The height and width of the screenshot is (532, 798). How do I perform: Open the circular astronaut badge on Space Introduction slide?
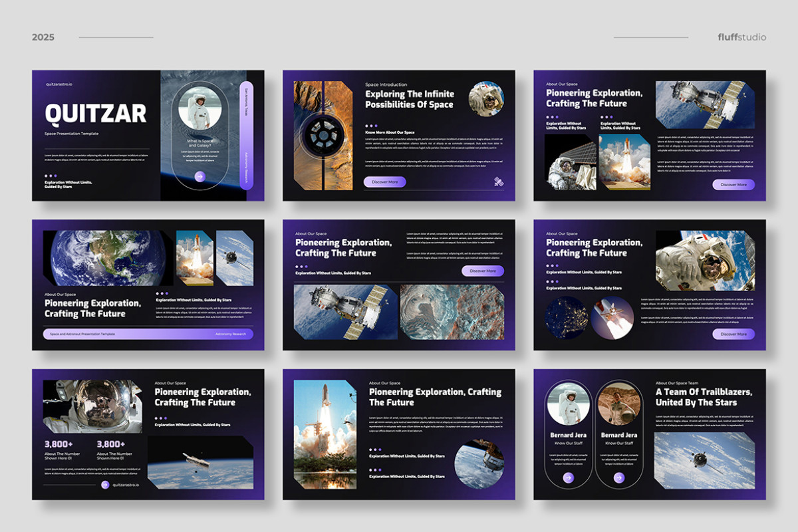[485, 98]
